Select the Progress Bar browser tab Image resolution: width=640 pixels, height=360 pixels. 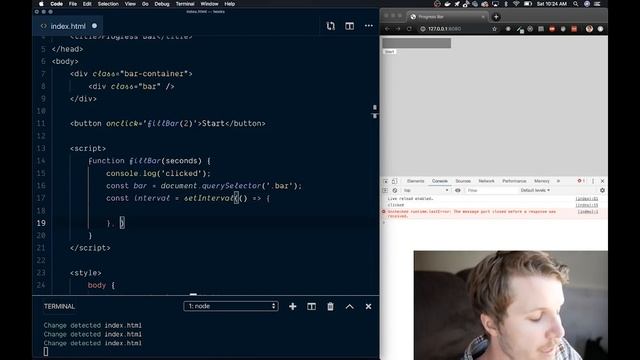tap(447, 17)
